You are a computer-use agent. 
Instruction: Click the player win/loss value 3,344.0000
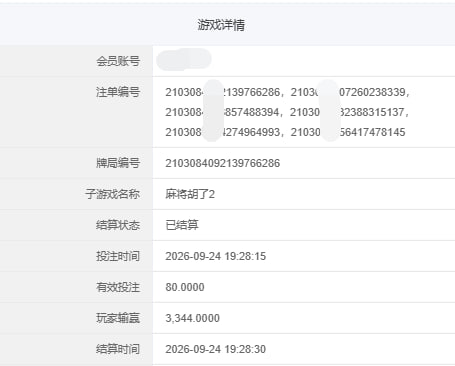(192, 318)
